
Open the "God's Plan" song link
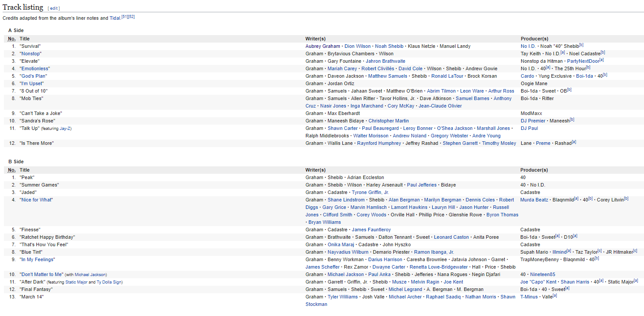point(33,76)
